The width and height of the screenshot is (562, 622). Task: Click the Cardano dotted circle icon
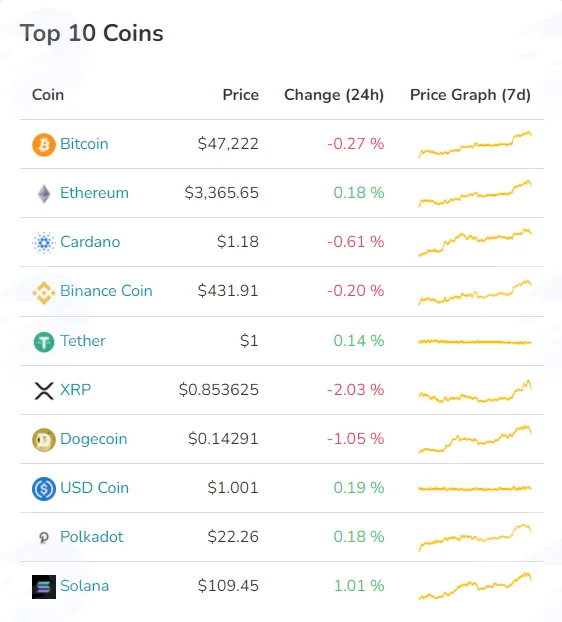(44, 243)
